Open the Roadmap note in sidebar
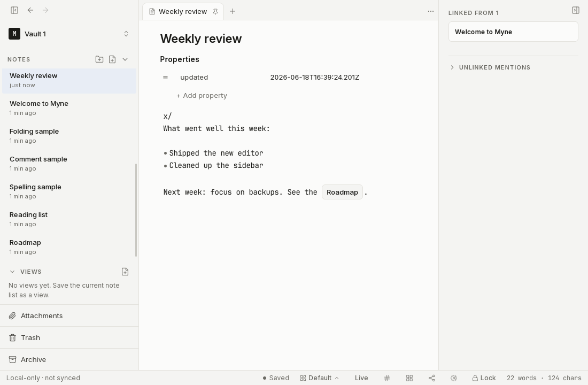Image resolution: width=588 pixels, height=385 pixels. pyautogui.click(x=69, y=247)
